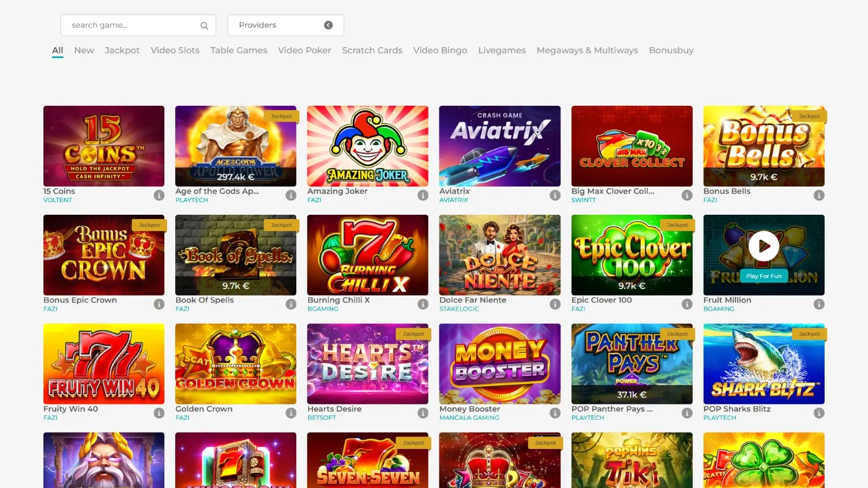View info for Burning Chilli X
Screen dimensions: 868x488
click(x=423, y=304)
